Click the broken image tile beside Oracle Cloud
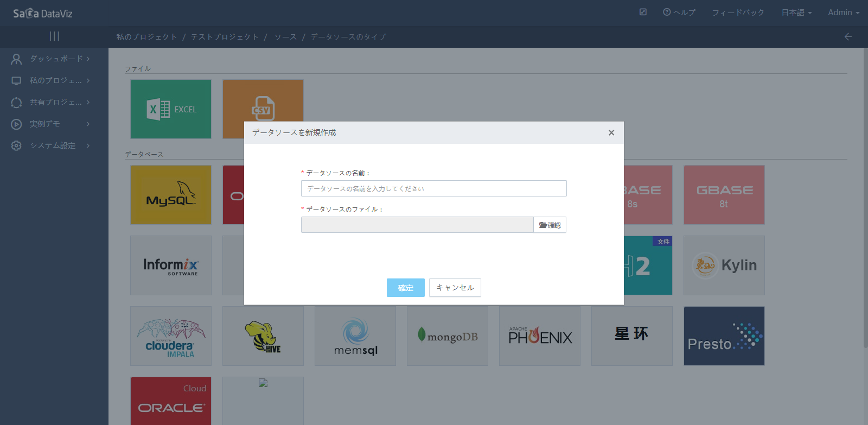Screen dimensions: 868x425 pos(263,401)
